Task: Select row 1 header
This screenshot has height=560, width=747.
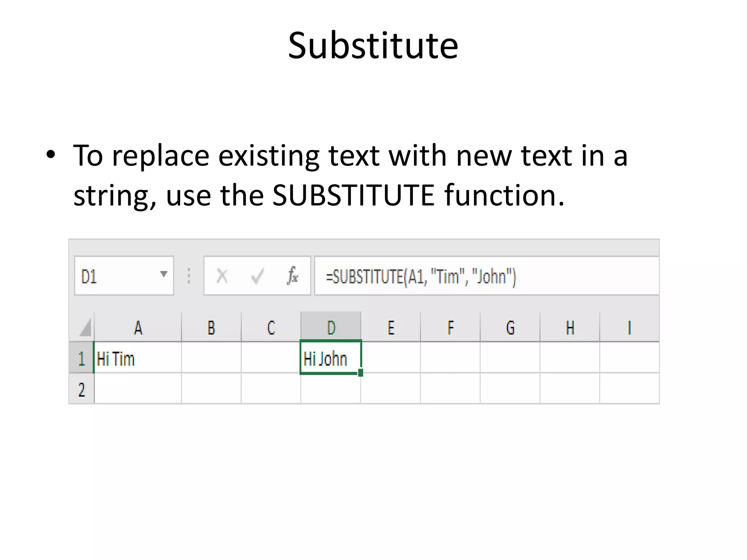Action: pos(81,358)
